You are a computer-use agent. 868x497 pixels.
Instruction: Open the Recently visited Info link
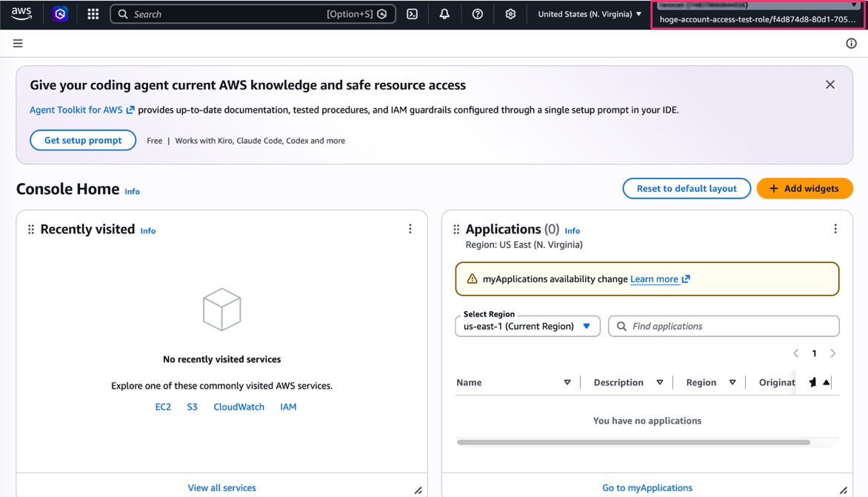coord(148,231)
